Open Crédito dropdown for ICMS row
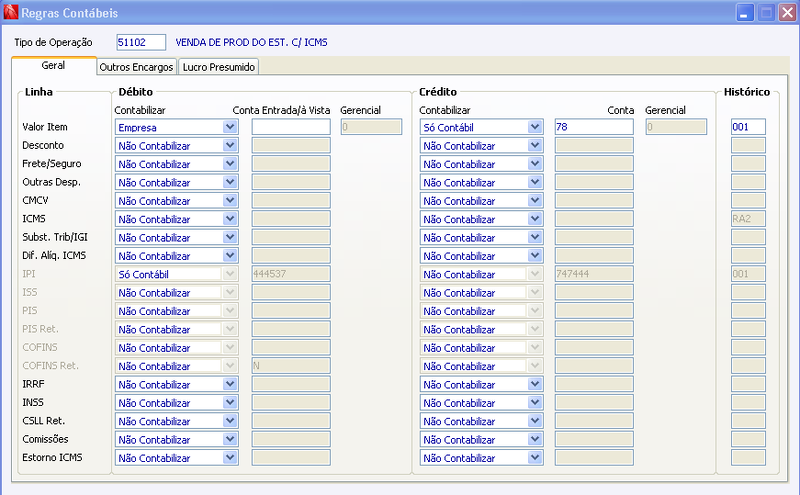The width and height of the screenshot is (800, 495). (535, 219)
